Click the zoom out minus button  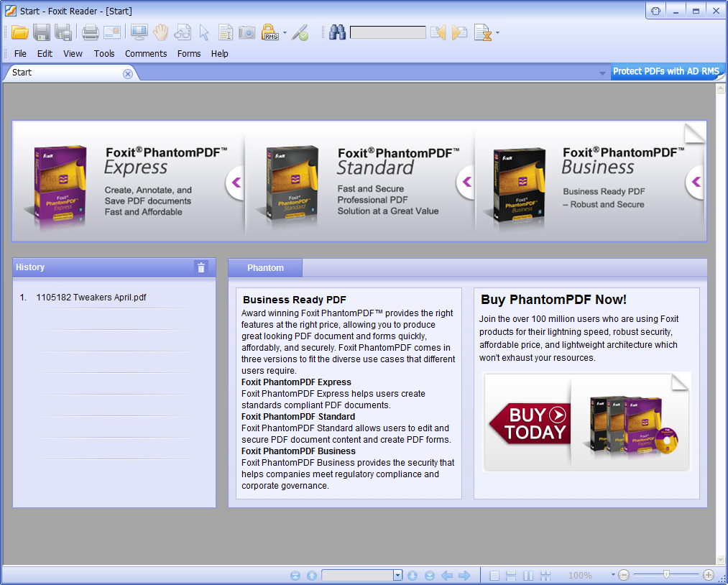624,575
